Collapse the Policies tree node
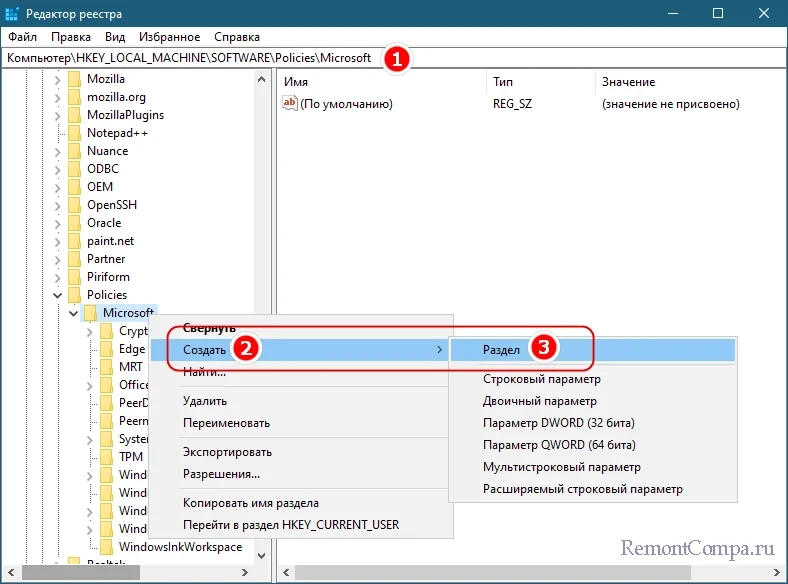This screenshot has height=584, width=788. pos(58,295)
